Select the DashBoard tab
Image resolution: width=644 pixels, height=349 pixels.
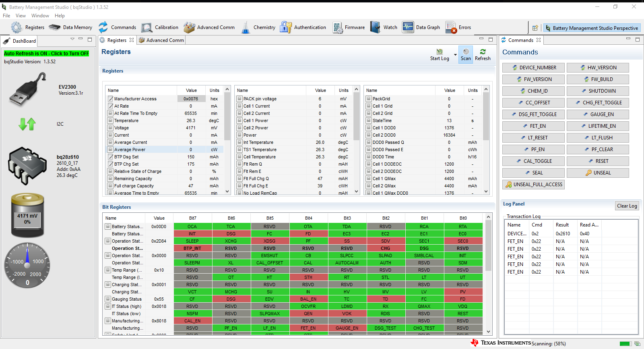click(x=19, y=41)
